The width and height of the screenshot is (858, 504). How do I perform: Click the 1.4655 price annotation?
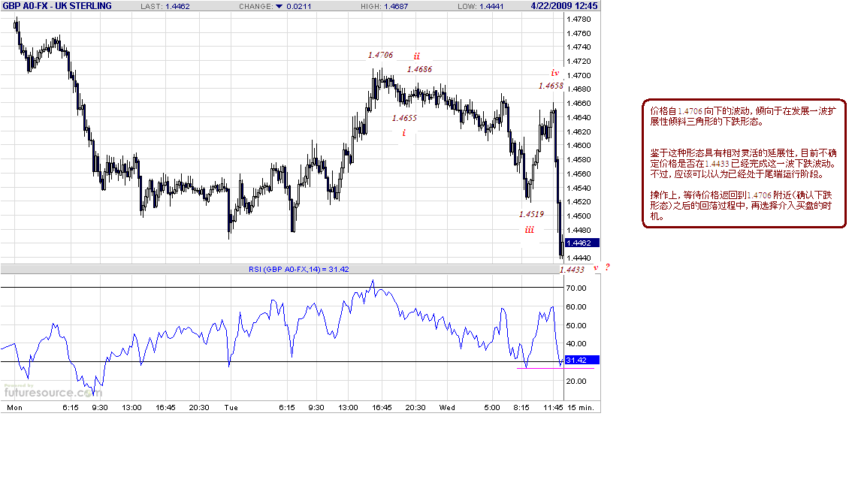click(404, 118)
